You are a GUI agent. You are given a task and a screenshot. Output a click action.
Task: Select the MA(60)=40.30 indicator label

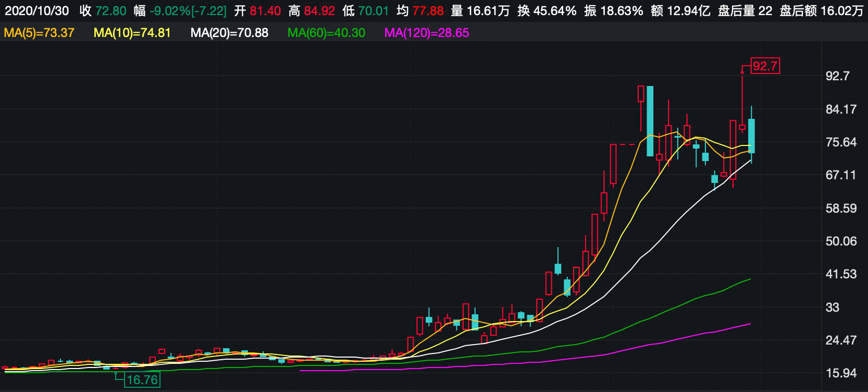point(326,33)
